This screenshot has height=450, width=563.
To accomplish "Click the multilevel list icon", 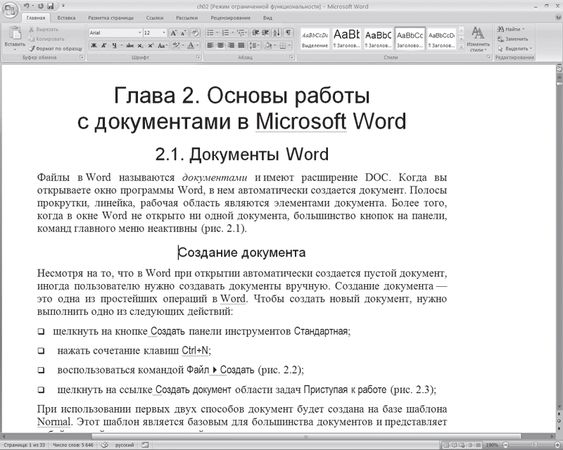I will click(241, 33).
